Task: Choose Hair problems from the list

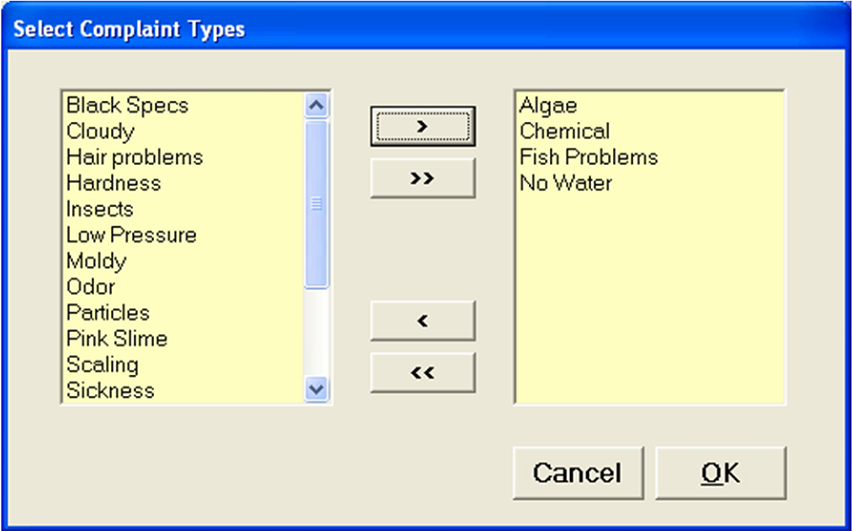Action: click(x=134, y=157)
